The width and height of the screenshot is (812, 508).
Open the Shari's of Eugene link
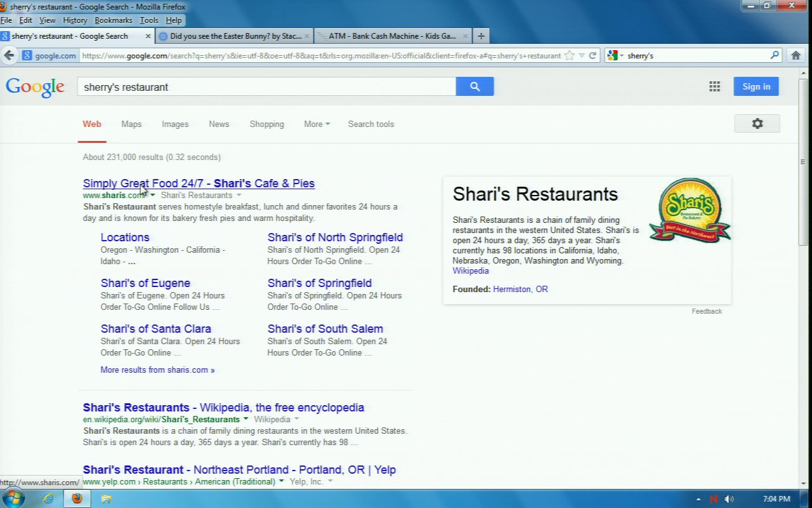click(145, 283)
